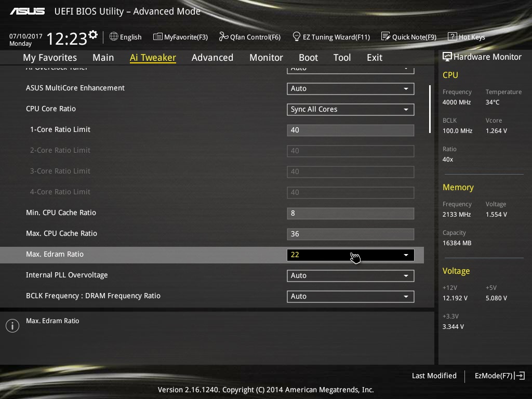Screen dimensions: 532x399
Task: Click the +5V reading 5.080 V
Action: (496, 298)
